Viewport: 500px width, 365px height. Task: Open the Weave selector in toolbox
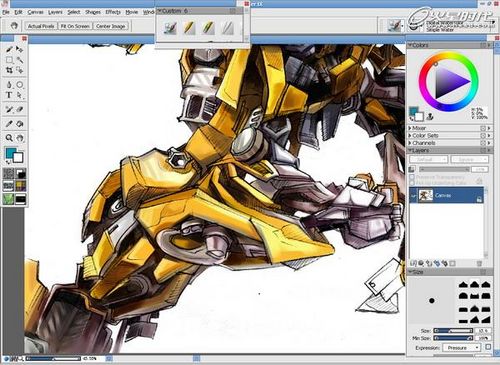tap(21, 186)
